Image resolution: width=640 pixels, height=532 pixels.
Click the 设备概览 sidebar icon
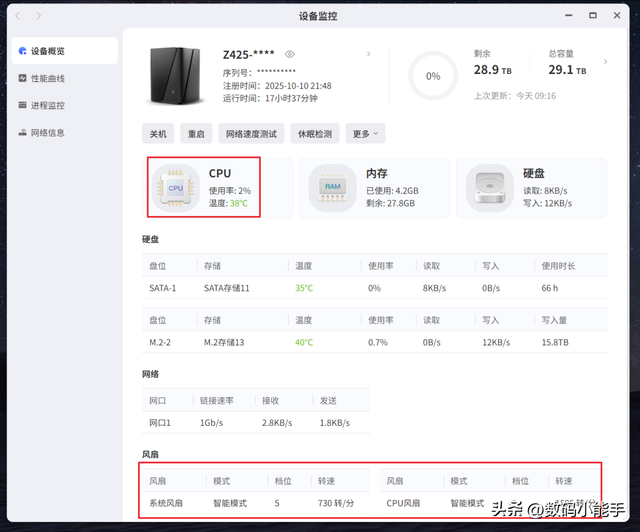click(22, 51)
